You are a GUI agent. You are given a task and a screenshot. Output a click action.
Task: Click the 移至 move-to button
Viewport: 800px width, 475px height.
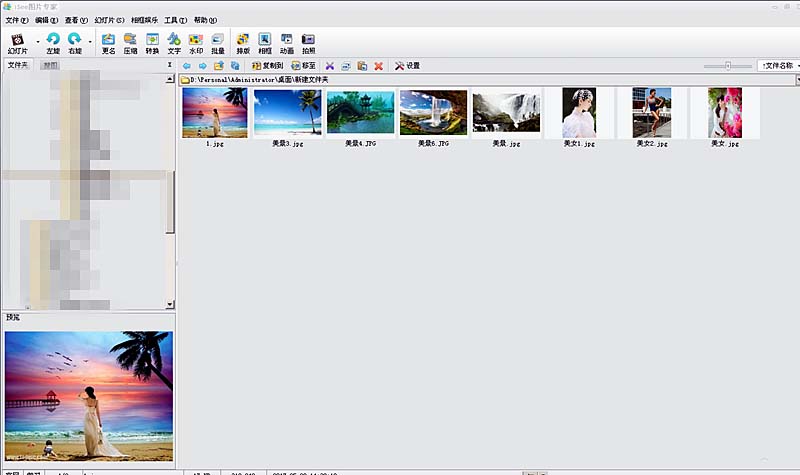click(x=304, y=66)
